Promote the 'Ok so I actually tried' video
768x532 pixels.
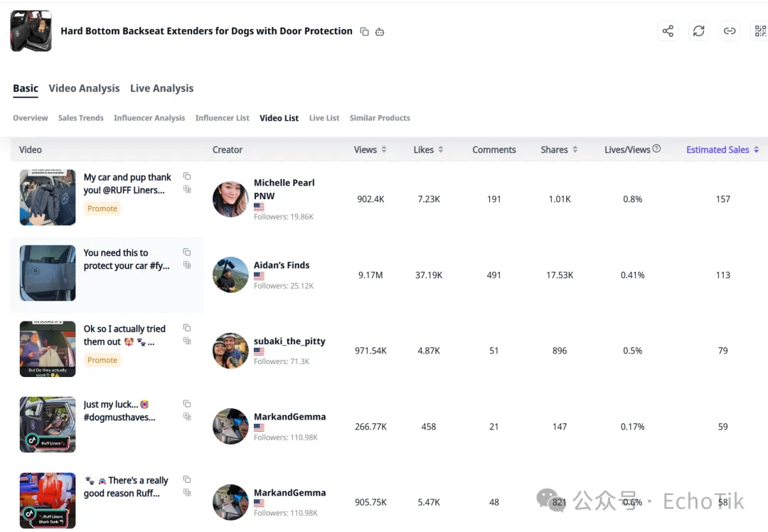coord(102,360)
